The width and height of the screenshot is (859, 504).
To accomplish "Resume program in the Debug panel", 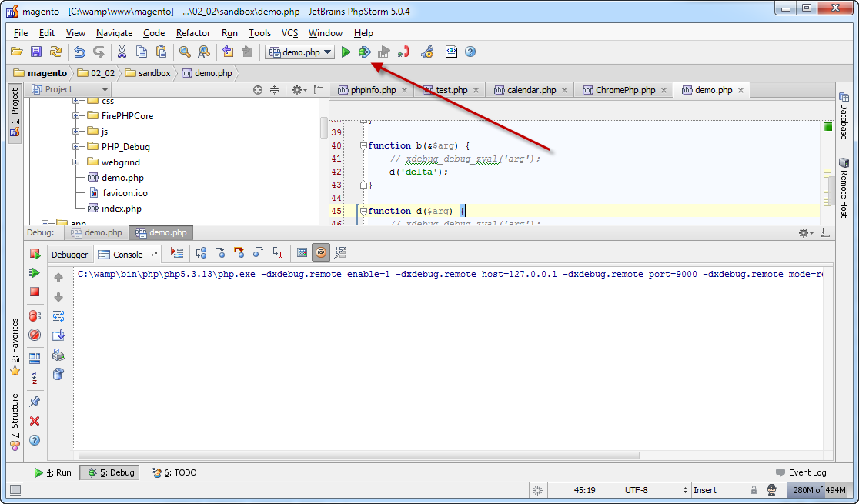I will (x=35, y=273).
